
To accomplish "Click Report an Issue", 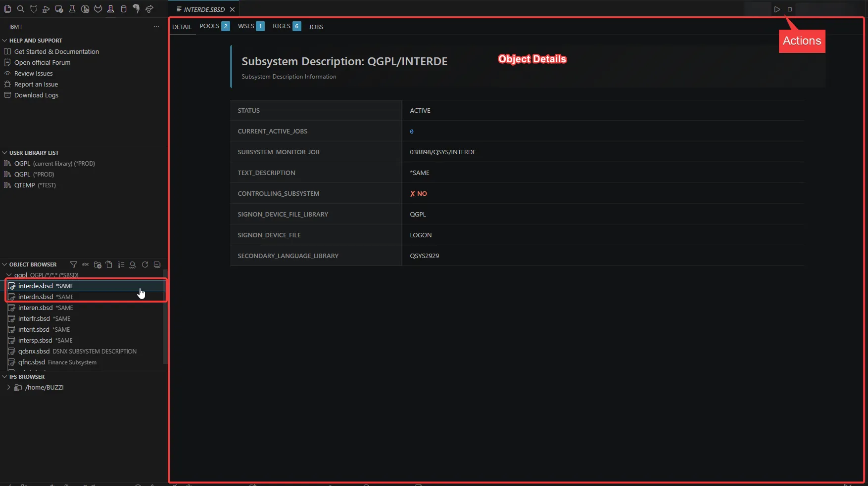I will tap(36, 84).
